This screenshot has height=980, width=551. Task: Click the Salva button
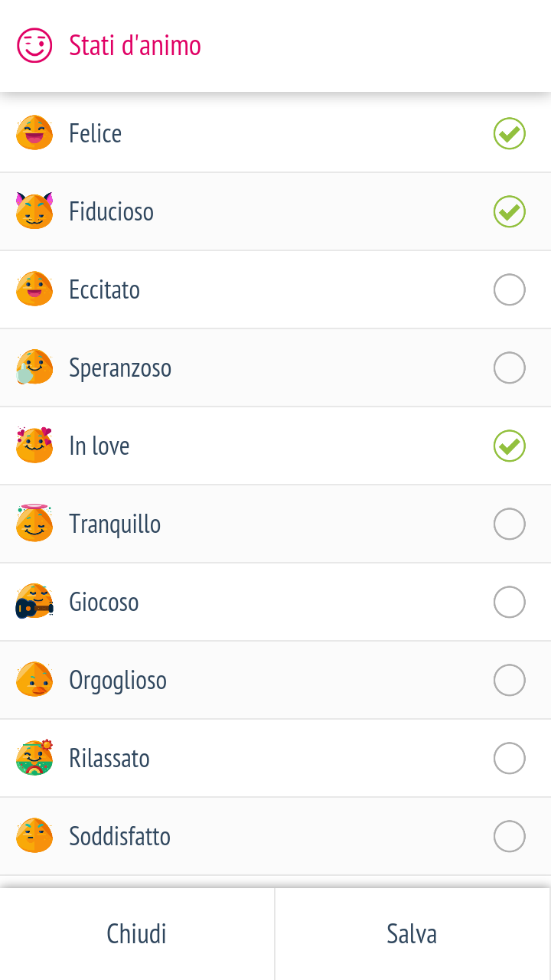(x=413, y=934)
